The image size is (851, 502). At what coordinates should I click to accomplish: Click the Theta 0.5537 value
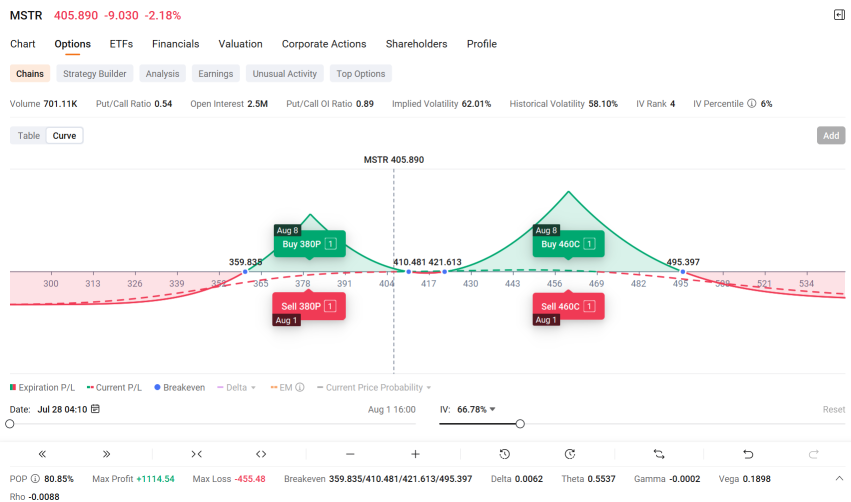(601, 479)
